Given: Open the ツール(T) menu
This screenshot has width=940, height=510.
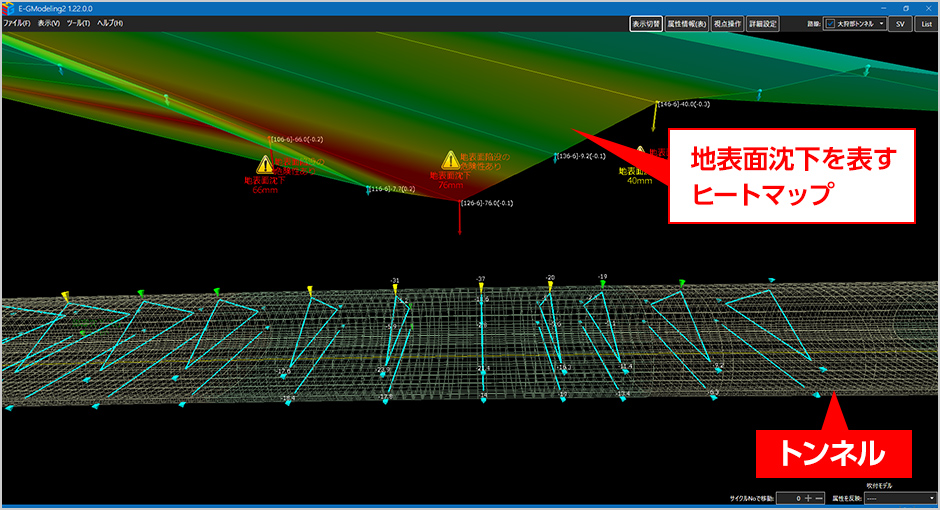Looking at the screenshot, I should pyautogui.click(x=78, y=23).
